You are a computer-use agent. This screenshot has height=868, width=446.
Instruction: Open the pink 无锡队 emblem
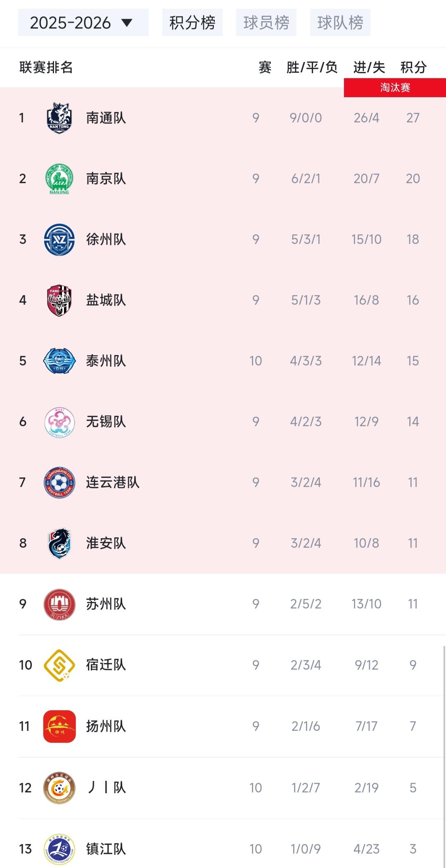(59, 422)
